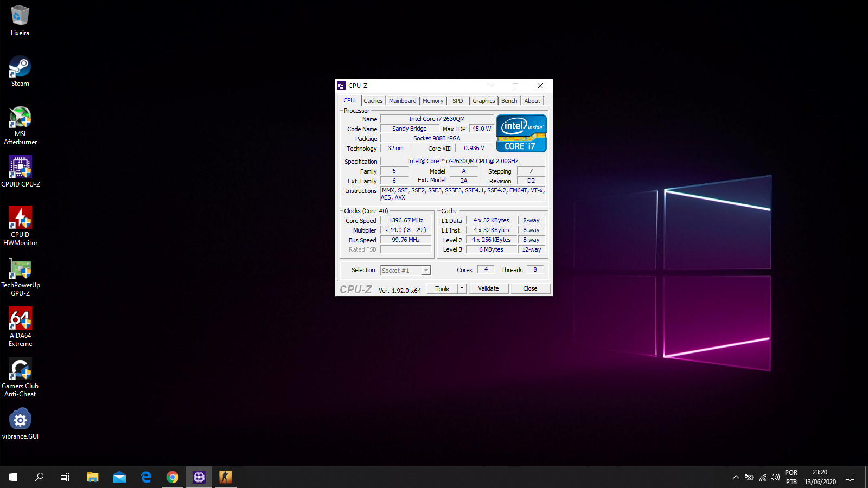The width and height of the screenshot is (868, 488).
Task: Click Level 2 4 x 256 KBytes value
Action: pos(492,240)
